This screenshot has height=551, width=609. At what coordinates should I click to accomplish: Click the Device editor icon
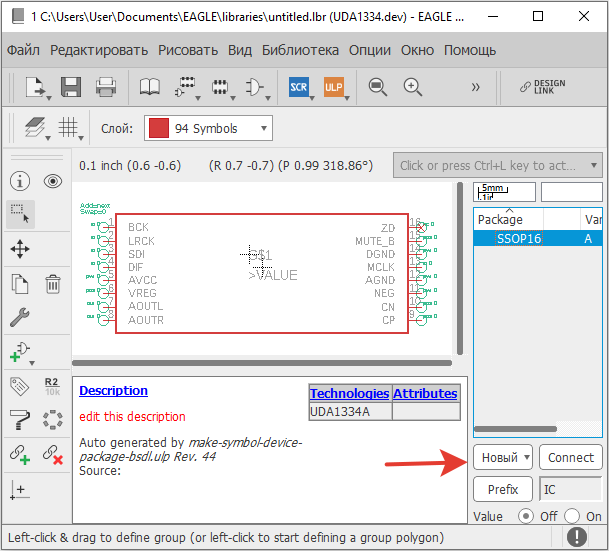pos(184,87)
